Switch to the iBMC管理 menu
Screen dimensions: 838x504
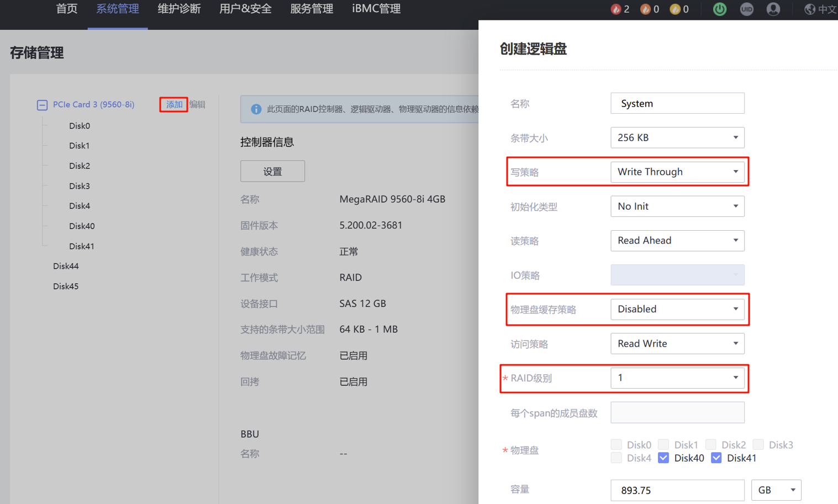click(x=376, y=9)
